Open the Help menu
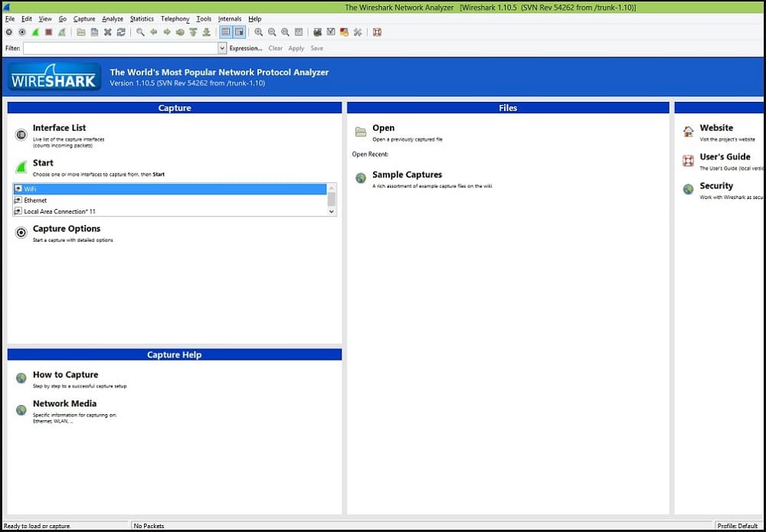This screenshot has width=766, height=532. point(255,19)
